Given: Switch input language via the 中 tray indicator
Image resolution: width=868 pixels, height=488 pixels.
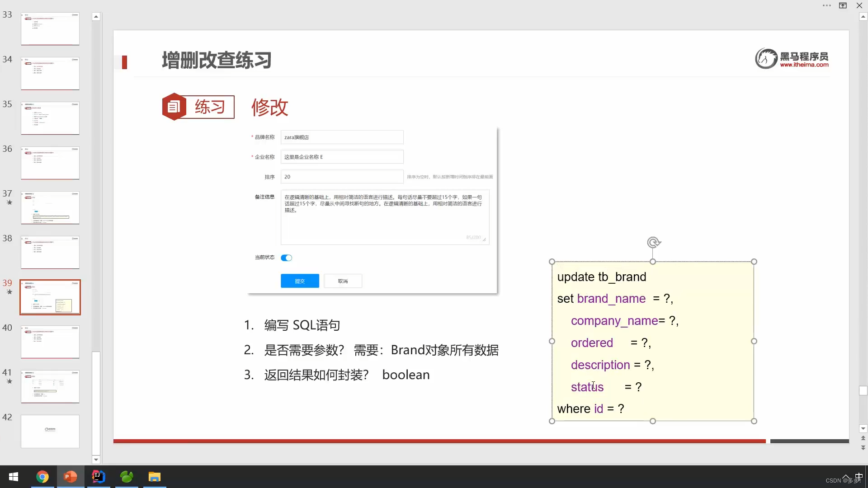Looking at the screenshot, I should [859, 477].
